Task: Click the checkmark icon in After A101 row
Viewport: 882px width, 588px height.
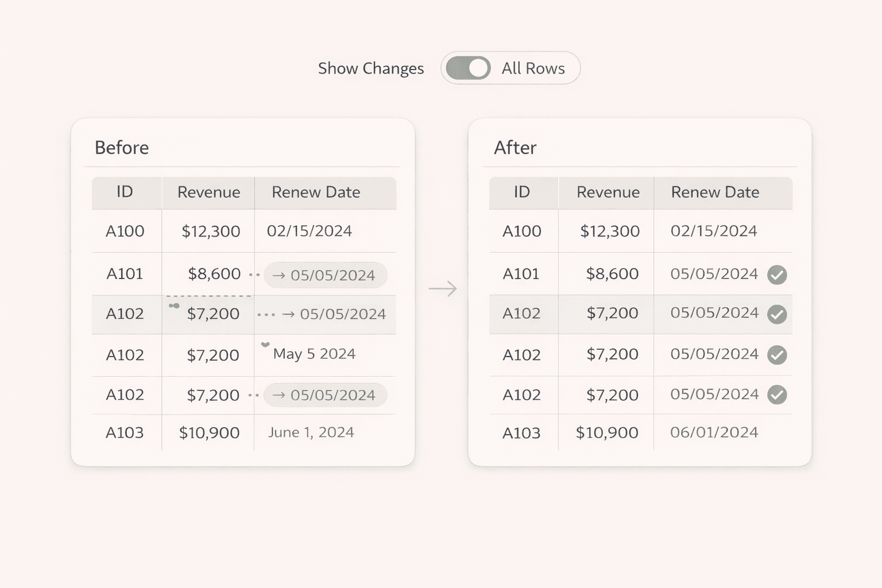Action: click(x=777, y=274)
